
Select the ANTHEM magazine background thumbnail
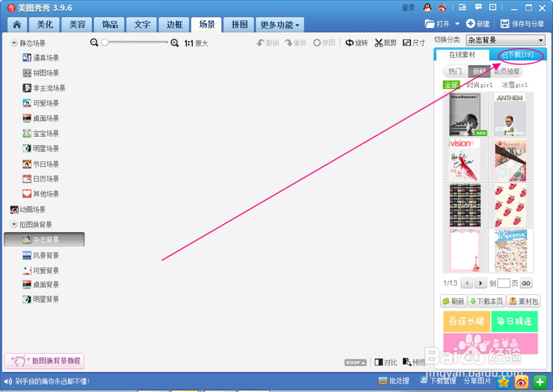pyautogui.click(x=510, y=114)
